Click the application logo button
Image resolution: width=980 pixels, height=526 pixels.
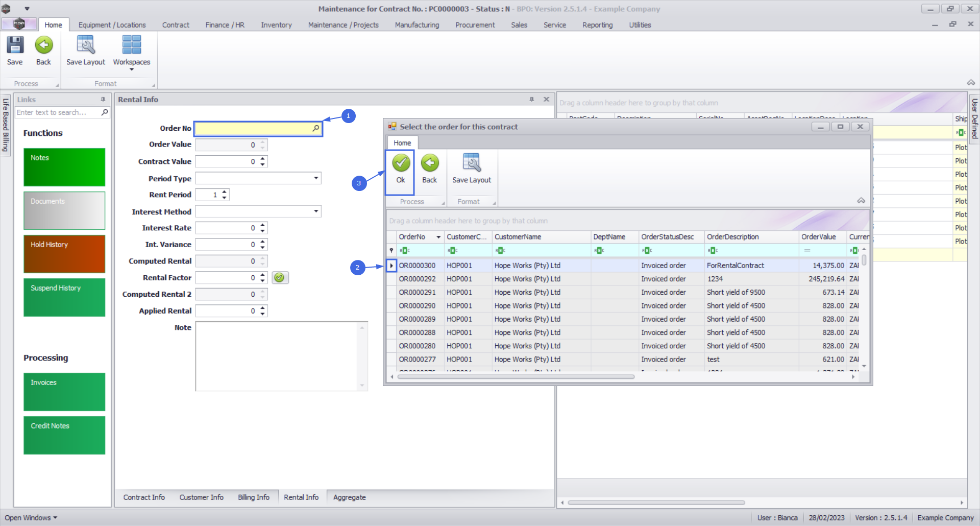point(19,24)
